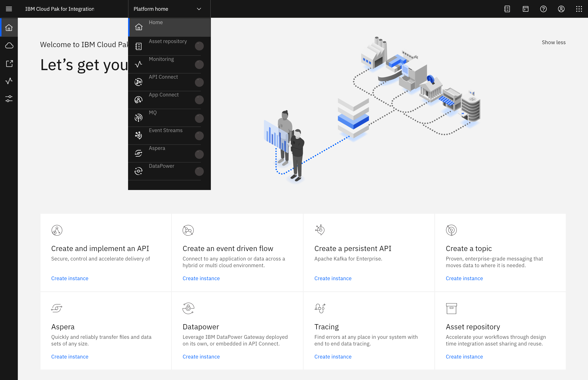The width and height of the screenshot is (588, 380).
Task: Open the help question mark icon
Action: click(x=543, y=9)
